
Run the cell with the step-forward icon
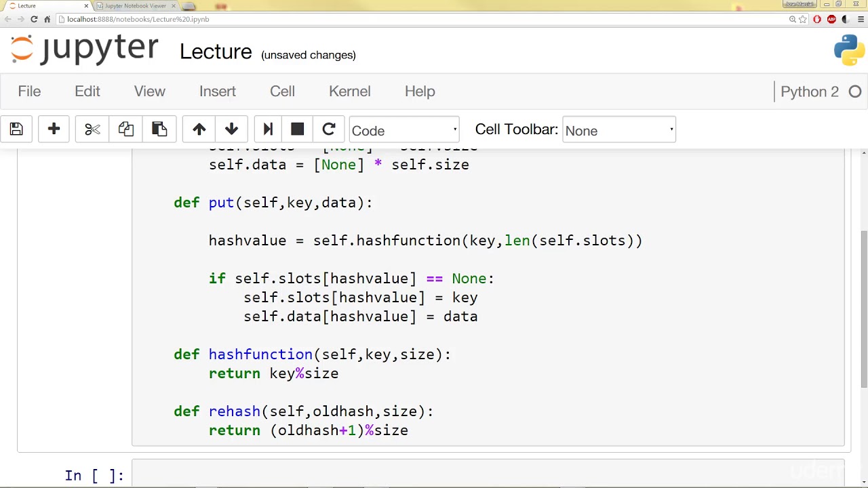pyautogui.click(x=268, y=129)
